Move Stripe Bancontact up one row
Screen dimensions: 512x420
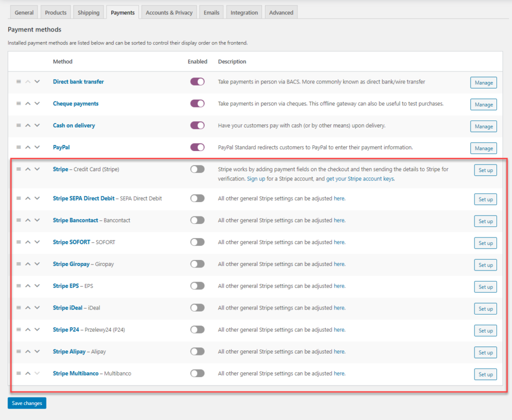pyautogui.click(x=28, y=220)
